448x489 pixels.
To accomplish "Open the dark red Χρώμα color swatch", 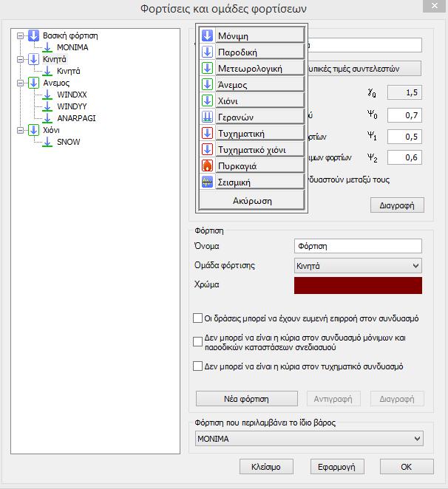I will point(358,285).
